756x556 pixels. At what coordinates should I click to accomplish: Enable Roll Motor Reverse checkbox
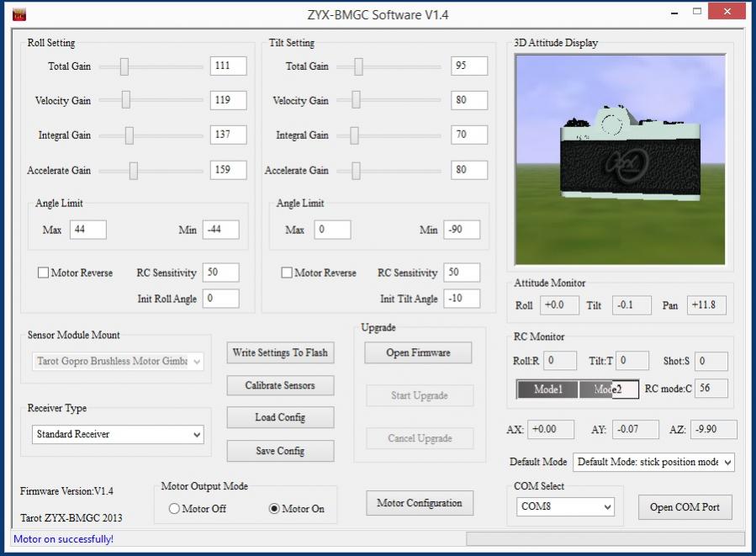[43, 273]
